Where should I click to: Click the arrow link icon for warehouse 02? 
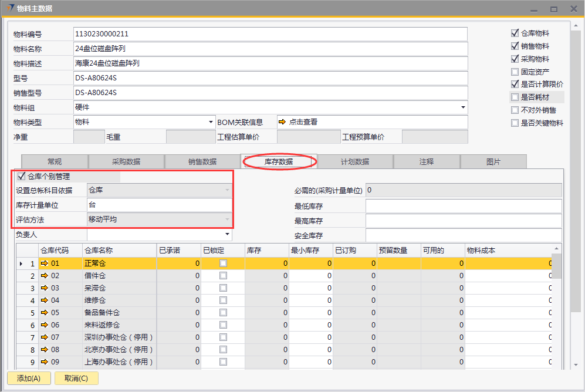pyautogui.click(x=45, y=276)
